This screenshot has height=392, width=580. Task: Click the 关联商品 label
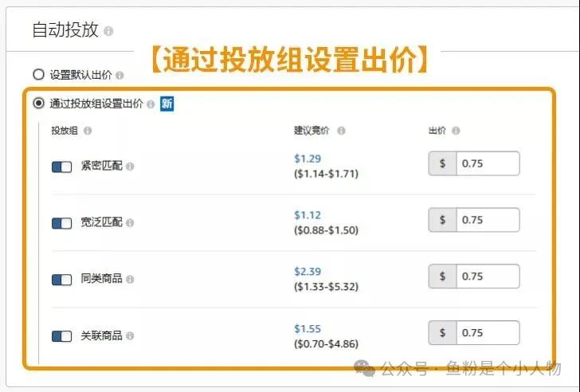pyautogui.click(x=102, y=335)
